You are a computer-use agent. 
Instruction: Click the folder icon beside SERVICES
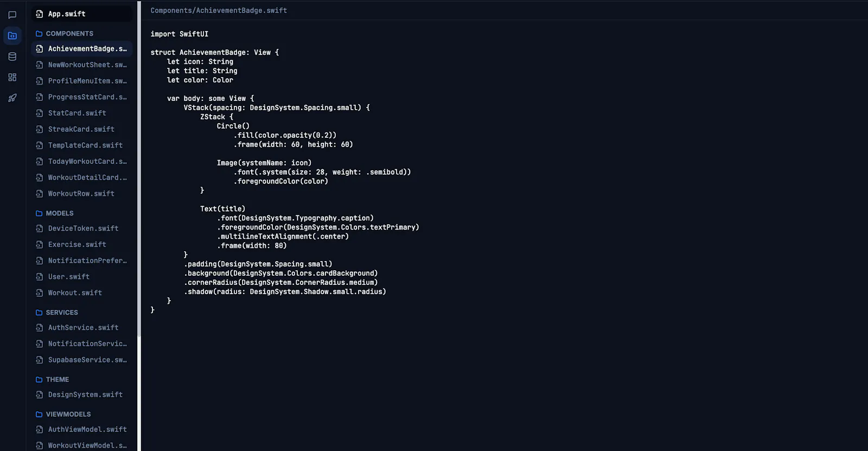point(39,313)
